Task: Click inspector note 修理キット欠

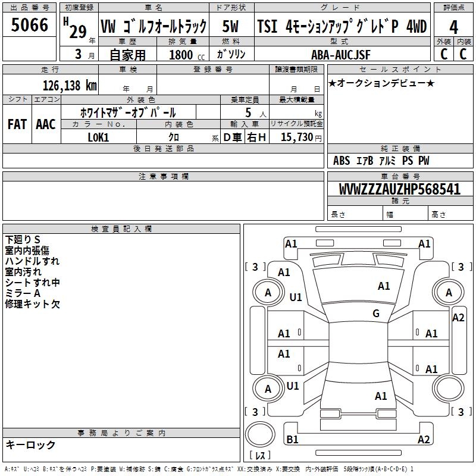Action: coord(33,303)
